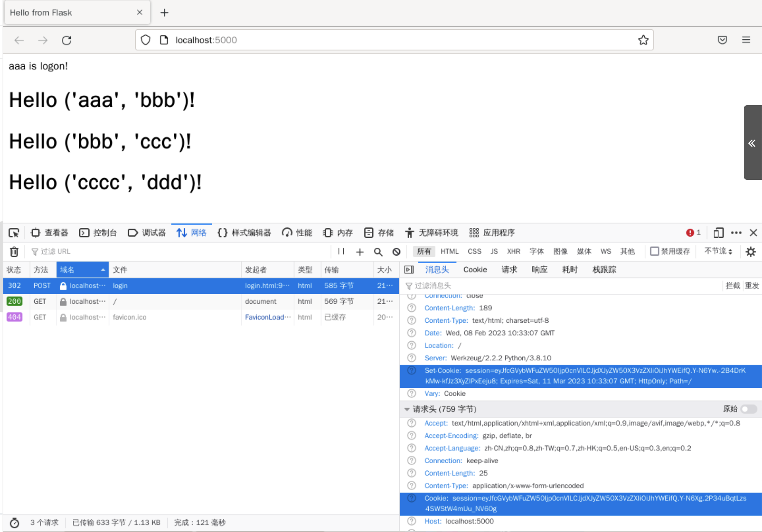This screenshot has width=762, height=532.
Task: Collapse the 请求头 request headers section
Action: [407, 409]
